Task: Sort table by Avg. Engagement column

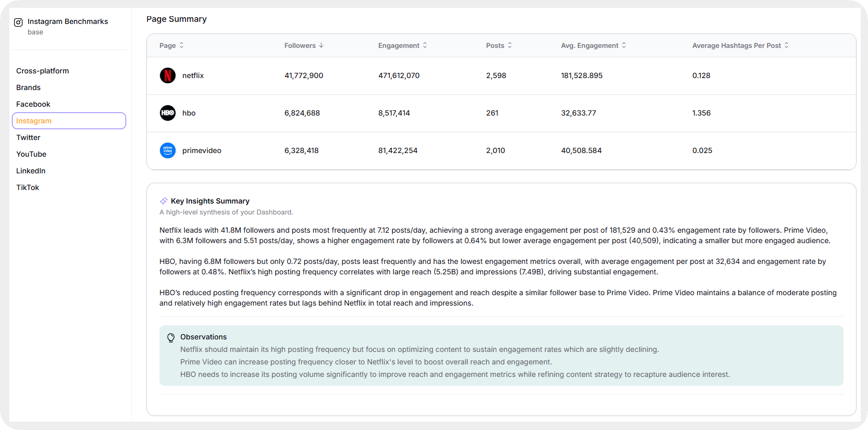Action: point(593,45)
